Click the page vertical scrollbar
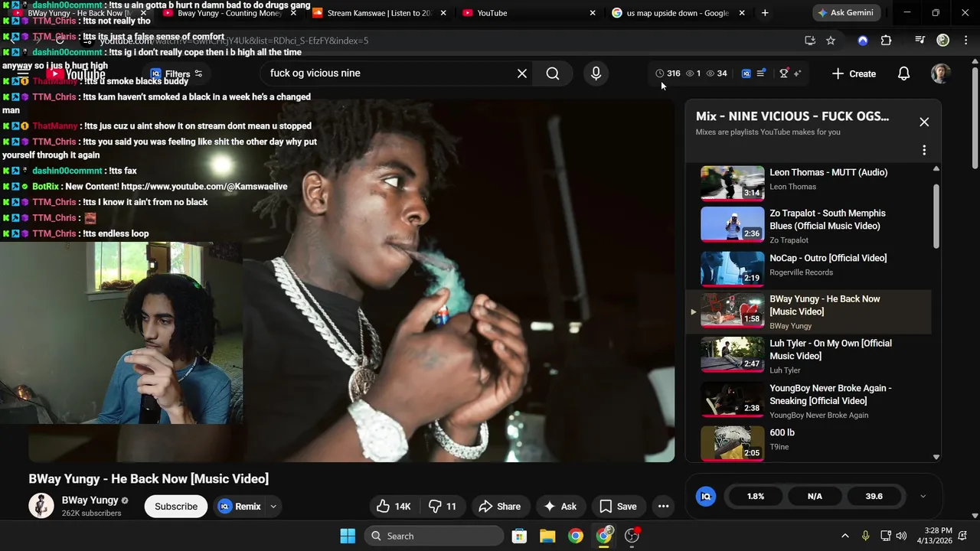The width and height of the screenshot is (980, 551). 975,119
